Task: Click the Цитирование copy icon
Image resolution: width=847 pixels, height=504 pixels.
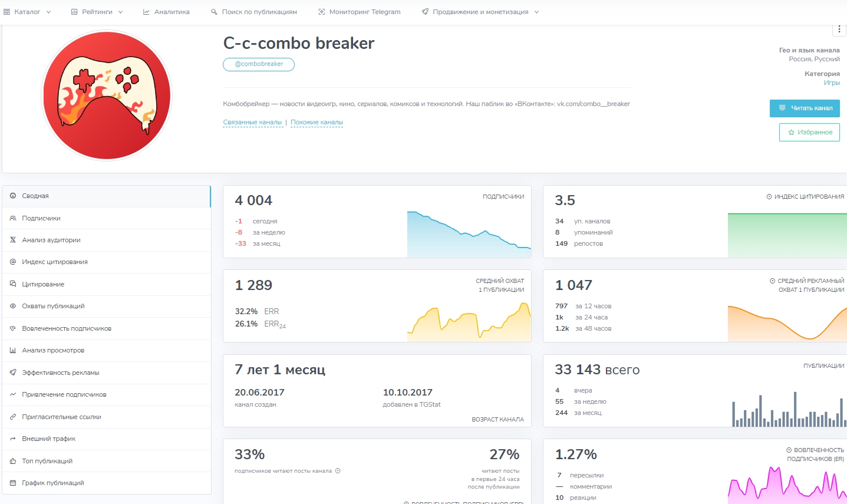Action: 13,284
